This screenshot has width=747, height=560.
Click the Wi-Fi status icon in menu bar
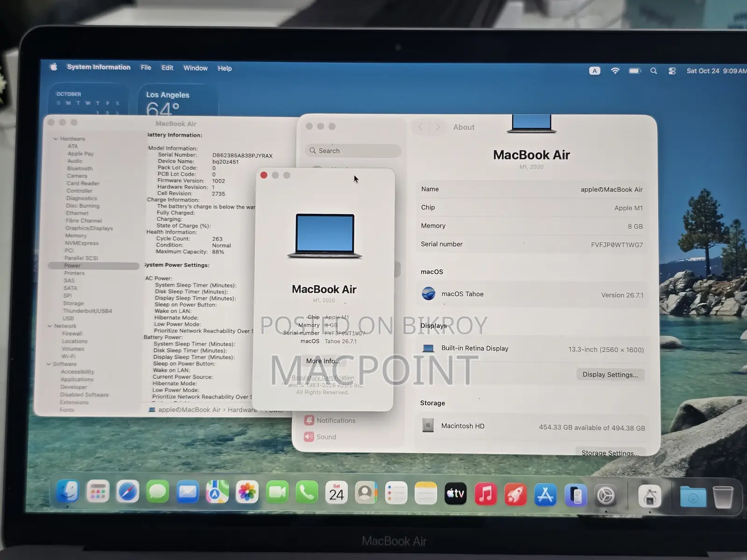coord(615,70)
